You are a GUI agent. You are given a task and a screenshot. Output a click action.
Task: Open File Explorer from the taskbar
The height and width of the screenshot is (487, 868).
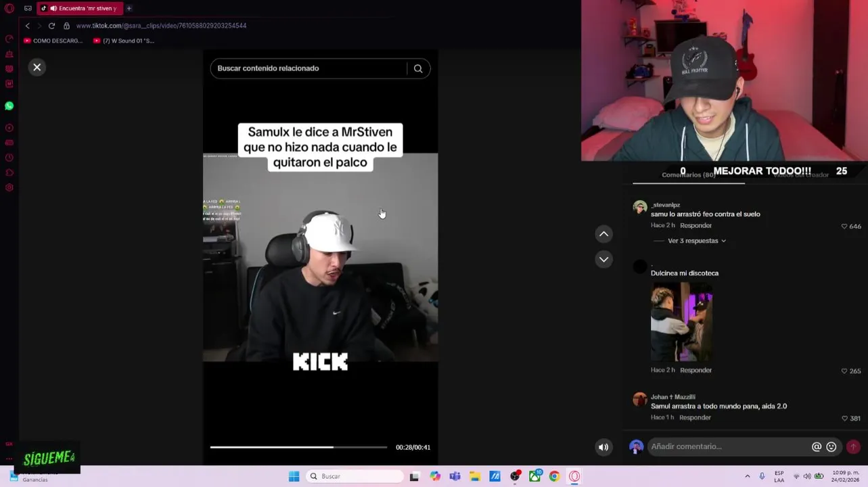(x=475, y=476)
